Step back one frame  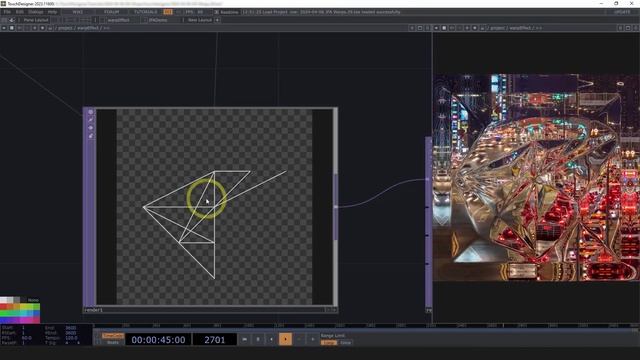(299, 339)
